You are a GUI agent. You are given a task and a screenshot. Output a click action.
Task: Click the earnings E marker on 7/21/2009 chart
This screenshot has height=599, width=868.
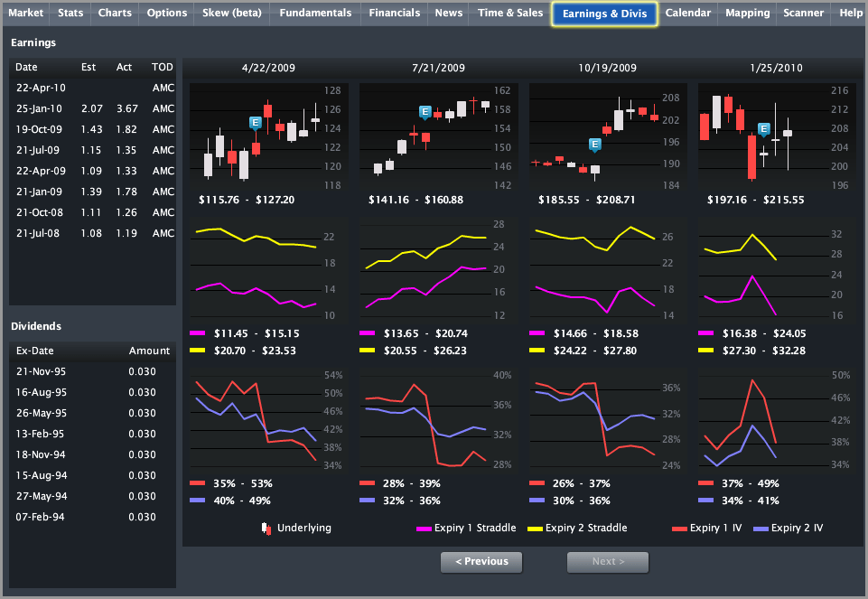pyautogui.click(x=425, y=112)
